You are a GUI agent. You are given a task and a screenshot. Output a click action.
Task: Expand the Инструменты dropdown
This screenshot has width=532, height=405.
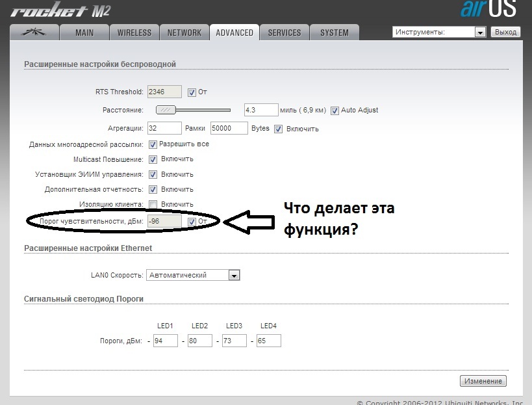tap(439, 32)
